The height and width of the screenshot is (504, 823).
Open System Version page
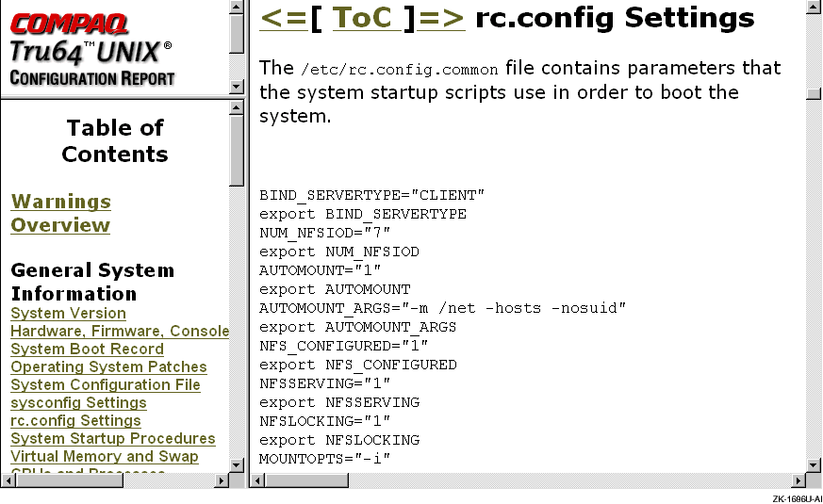(x=68, y=314)
